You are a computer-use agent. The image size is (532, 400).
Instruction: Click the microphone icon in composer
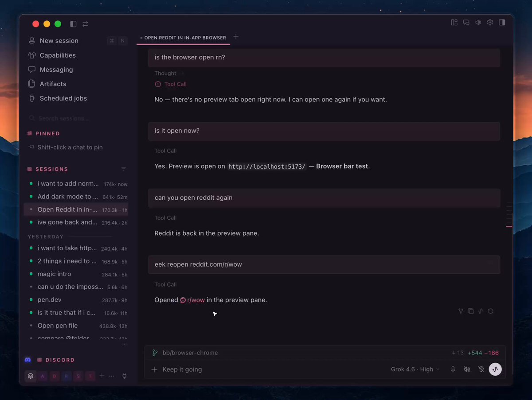point(453,369)
